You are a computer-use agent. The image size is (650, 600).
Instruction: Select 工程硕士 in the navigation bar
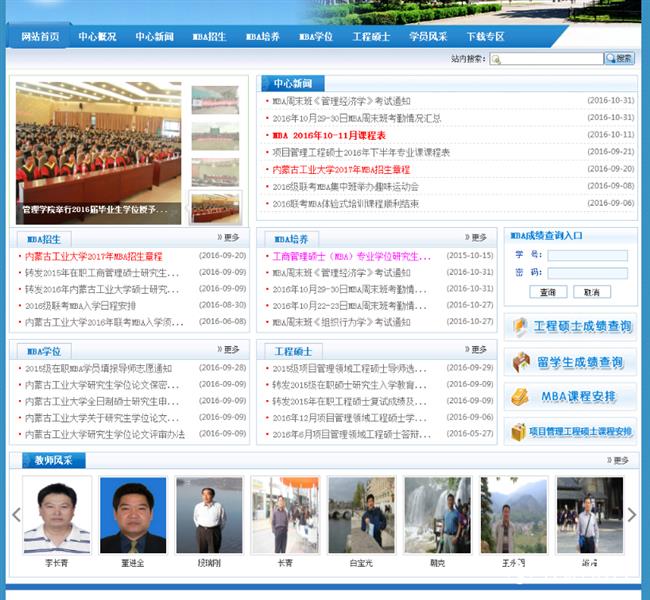(371, 37)
